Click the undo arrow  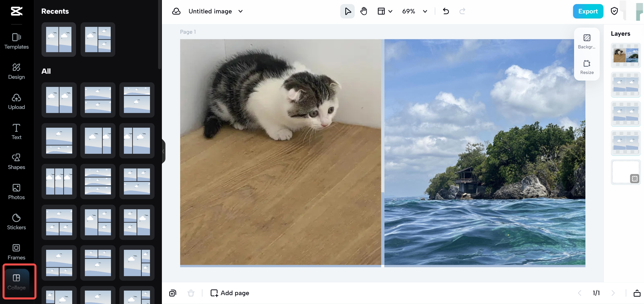coord(446,11)
